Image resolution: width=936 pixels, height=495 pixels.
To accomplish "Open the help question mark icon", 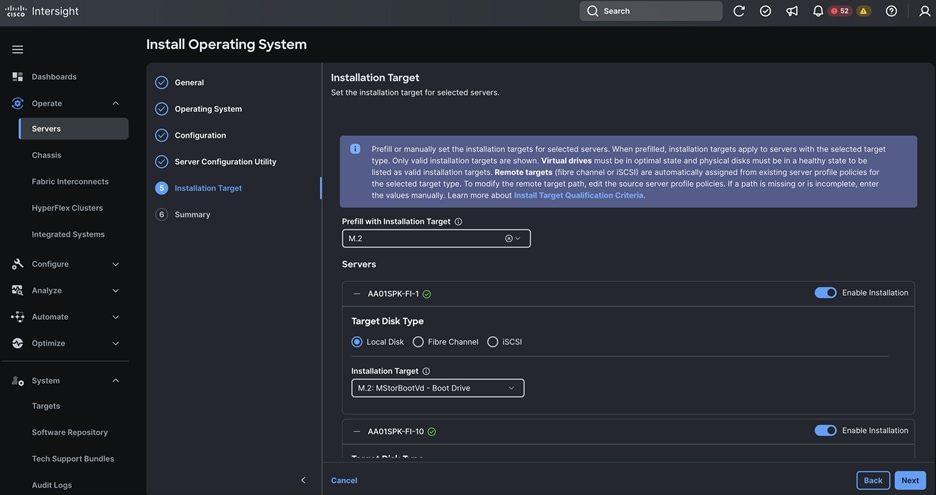I will pos(891,11).
